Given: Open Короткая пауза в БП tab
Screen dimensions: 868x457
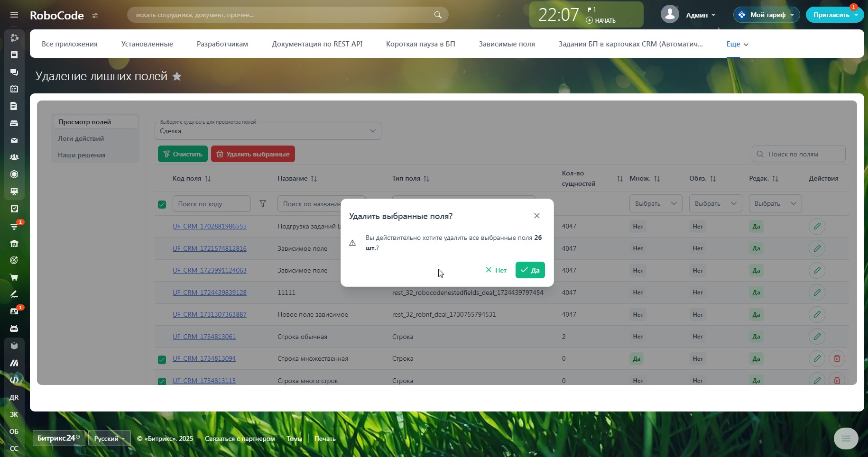Looking at the screenshot, I should [x=421, y=44].
